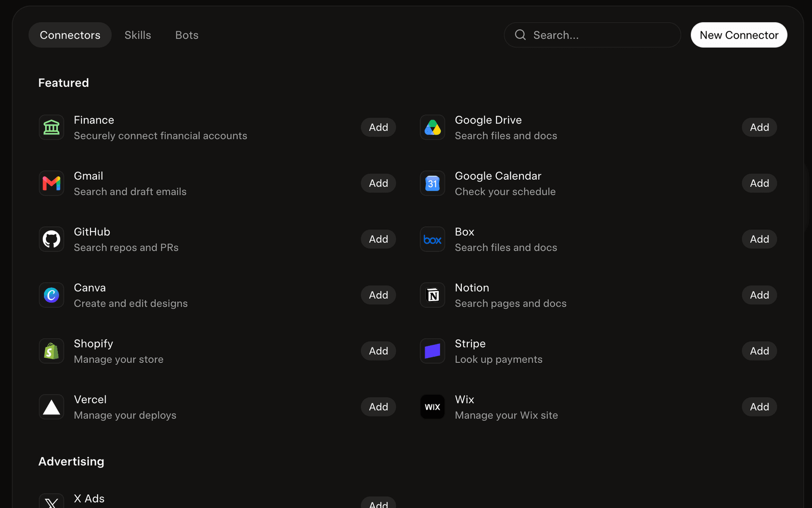Switch to the Connectors tab

pyautogui.click(x=70, y=35)
